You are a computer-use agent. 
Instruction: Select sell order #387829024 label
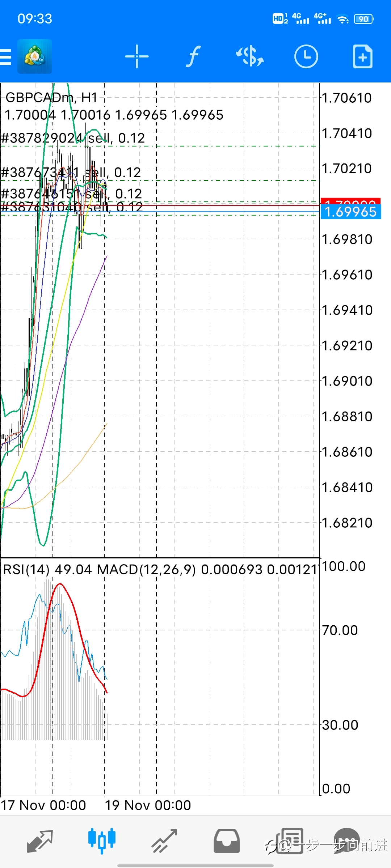pyautogui.click(x=73, y=138)
